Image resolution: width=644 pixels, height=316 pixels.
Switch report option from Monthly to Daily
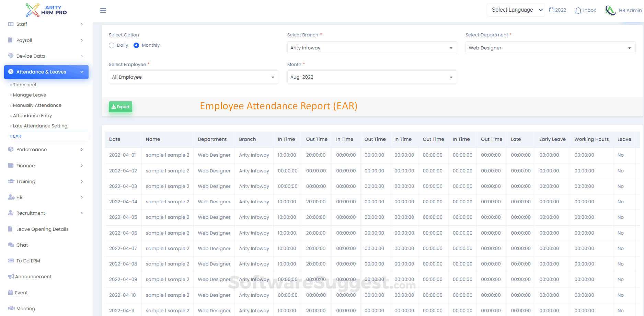[112, 45]
